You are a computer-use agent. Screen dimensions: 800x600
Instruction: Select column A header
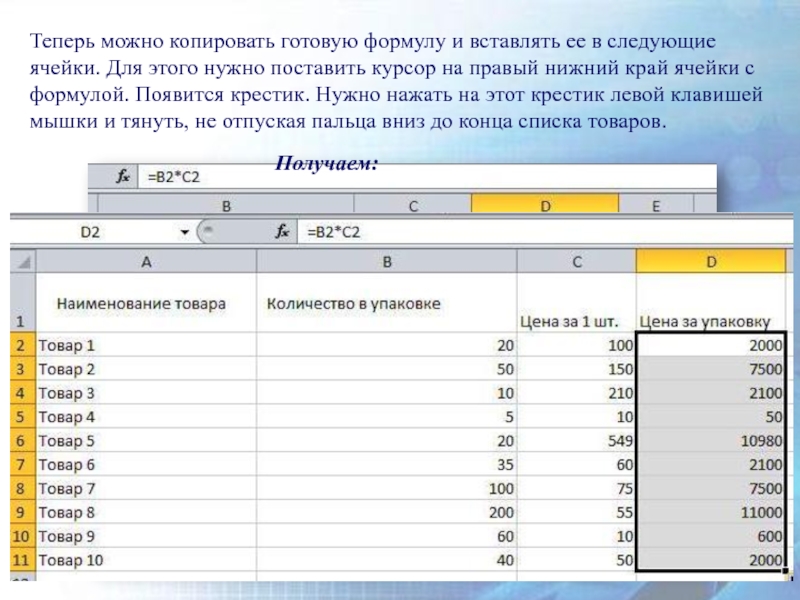click(146, 262)
